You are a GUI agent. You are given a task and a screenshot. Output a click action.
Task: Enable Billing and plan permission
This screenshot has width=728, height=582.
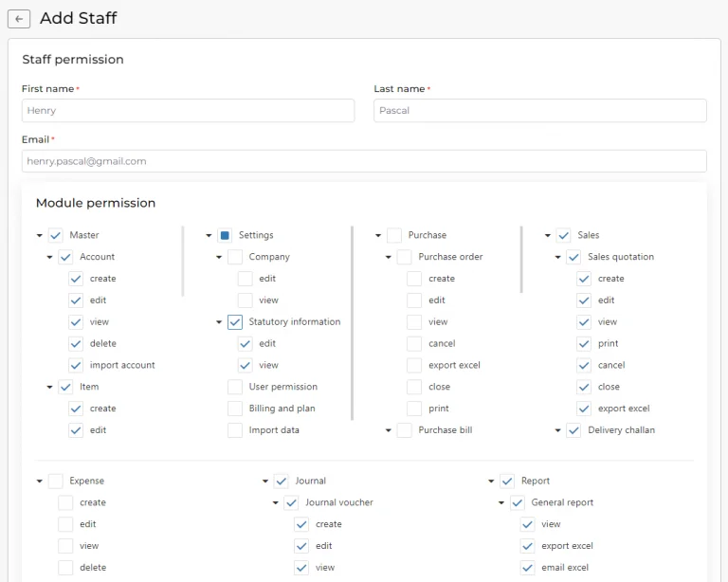pyautogui.click(x=235, y=409)
